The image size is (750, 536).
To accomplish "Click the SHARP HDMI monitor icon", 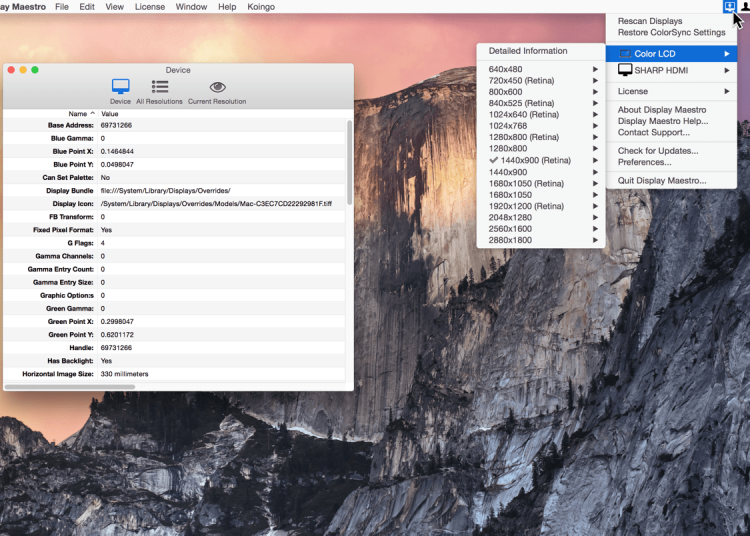I will 625,70.
